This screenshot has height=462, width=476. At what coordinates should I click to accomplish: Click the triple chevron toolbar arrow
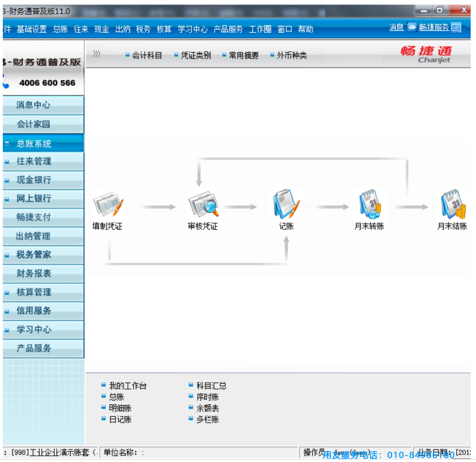tap(97, 55)
